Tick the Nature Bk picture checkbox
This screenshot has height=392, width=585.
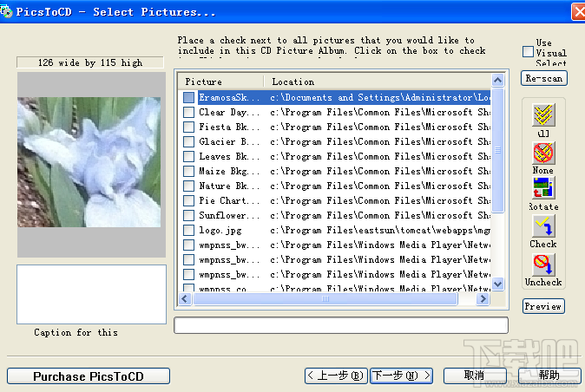[189, 186]
